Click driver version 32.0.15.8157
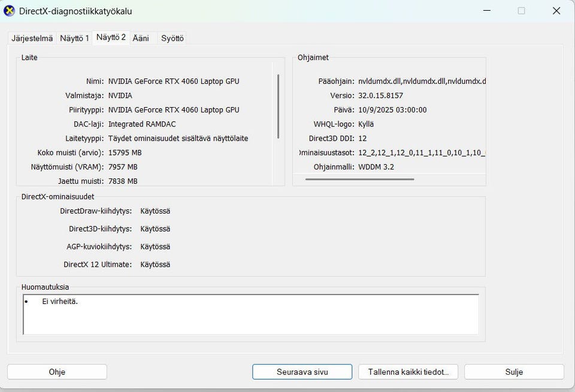This screenshot has width=575, height=392. click(381, 96)
